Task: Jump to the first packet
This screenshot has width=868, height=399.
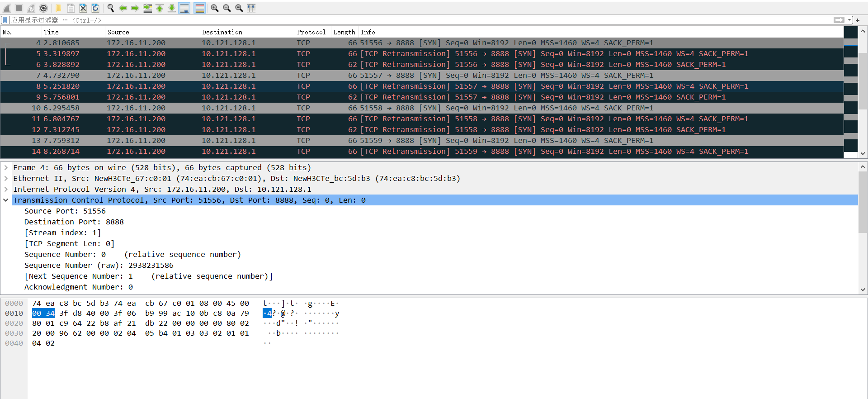Action: pyautogui.click(x=160, y=8)
